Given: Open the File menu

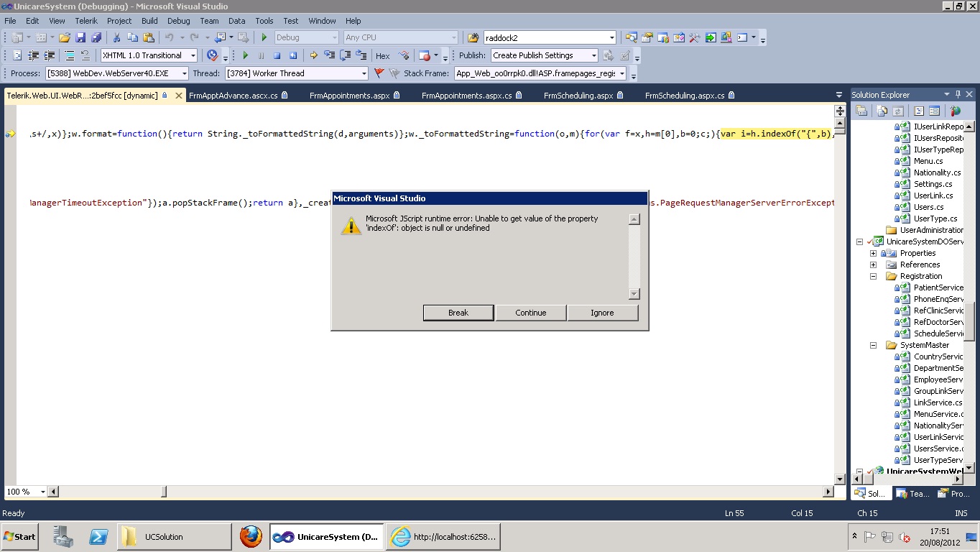Looking at the screenshot, I should pyautogui.click(x=10, y=21).
